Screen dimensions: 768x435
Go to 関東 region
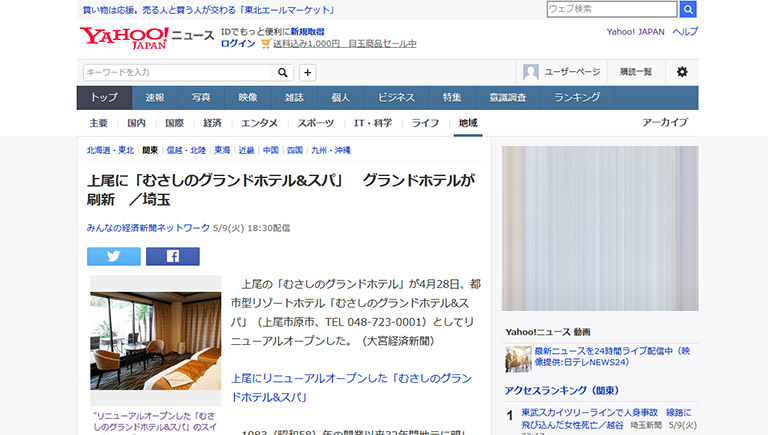pos(150,150)
